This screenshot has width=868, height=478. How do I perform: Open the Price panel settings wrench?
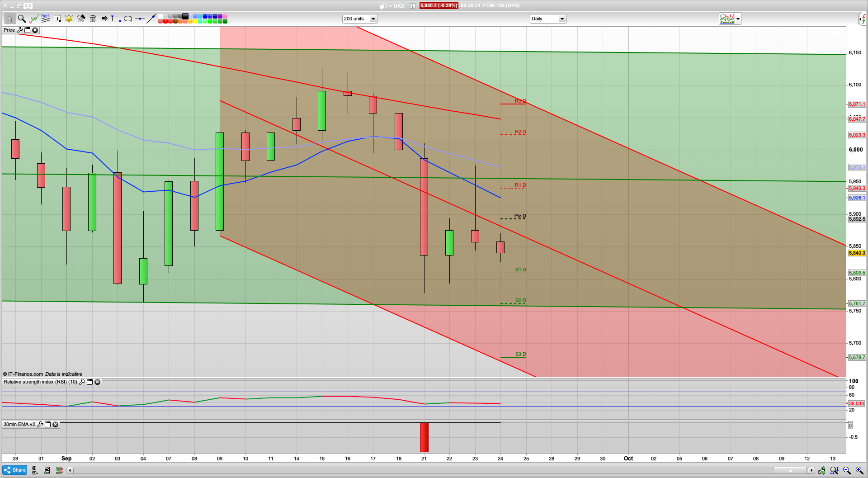tap(21, 30)
